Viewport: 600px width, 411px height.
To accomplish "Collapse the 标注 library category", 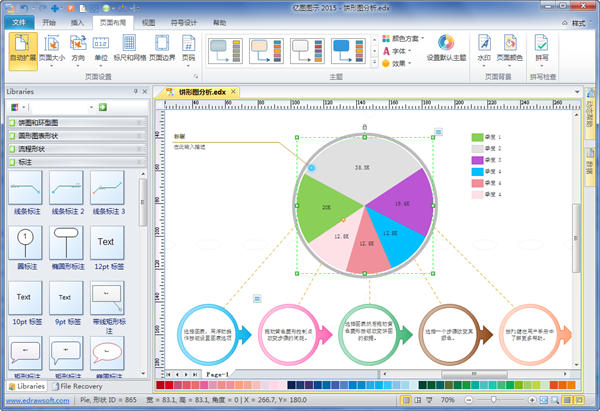I will pos(75,162).
